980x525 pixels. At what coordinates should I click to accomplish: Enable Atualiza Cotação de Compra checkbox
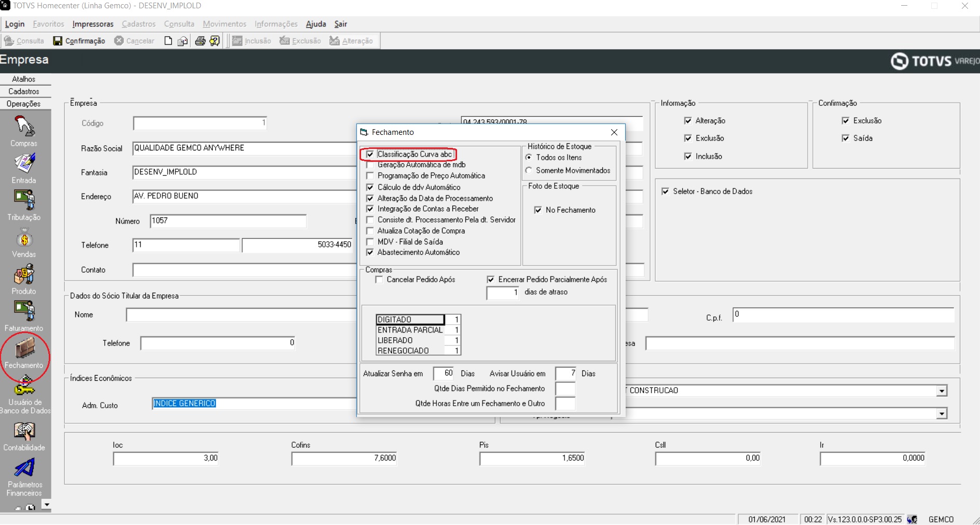pos(370,231)
